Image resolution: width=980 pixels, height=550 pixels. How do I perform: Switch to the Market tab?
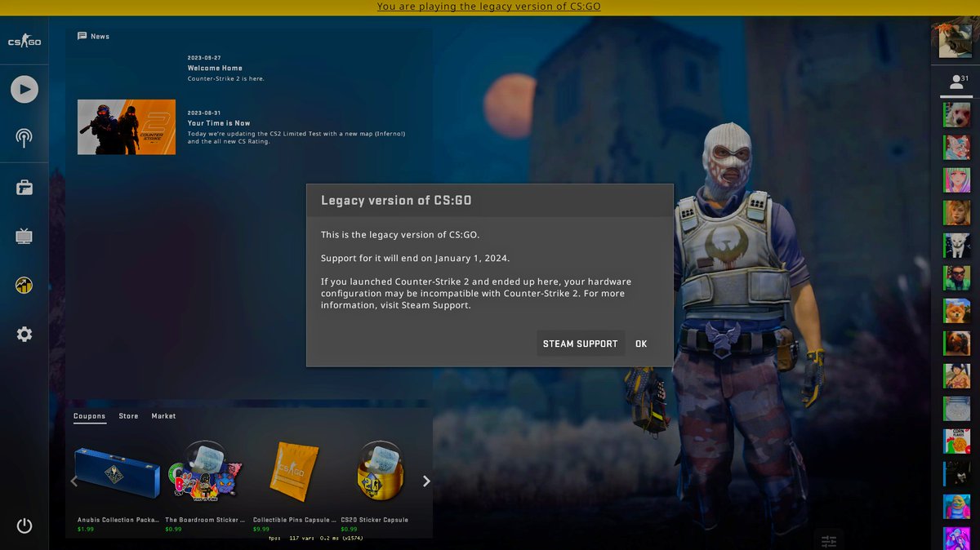pos(163,416)
